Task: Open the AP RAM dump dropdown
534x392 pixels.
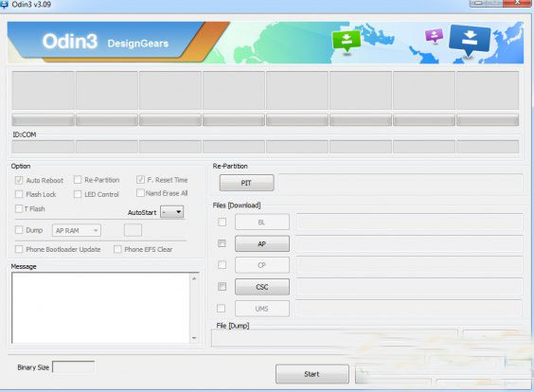Action: 77,231
